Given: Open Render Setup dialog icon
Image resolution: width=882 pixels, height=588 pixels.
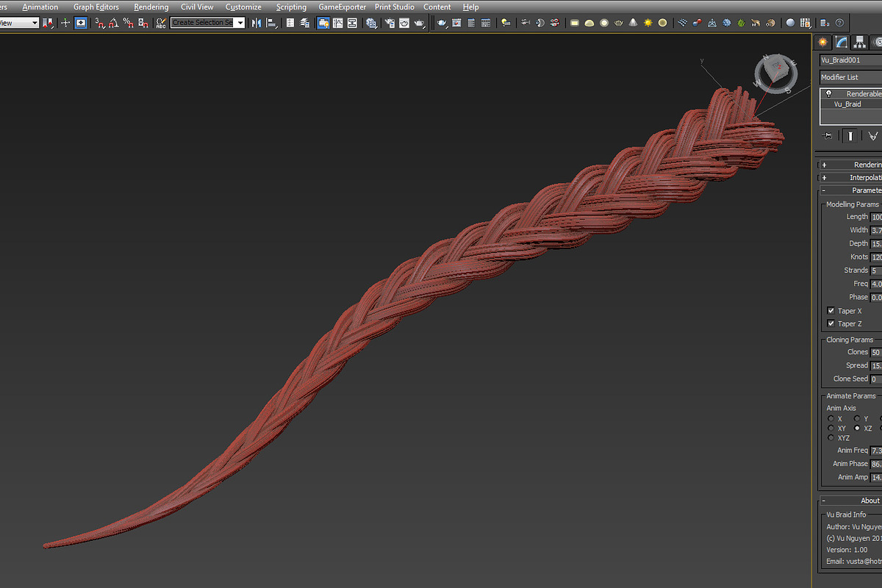Looking at the screenshot, I should [390, 23].
